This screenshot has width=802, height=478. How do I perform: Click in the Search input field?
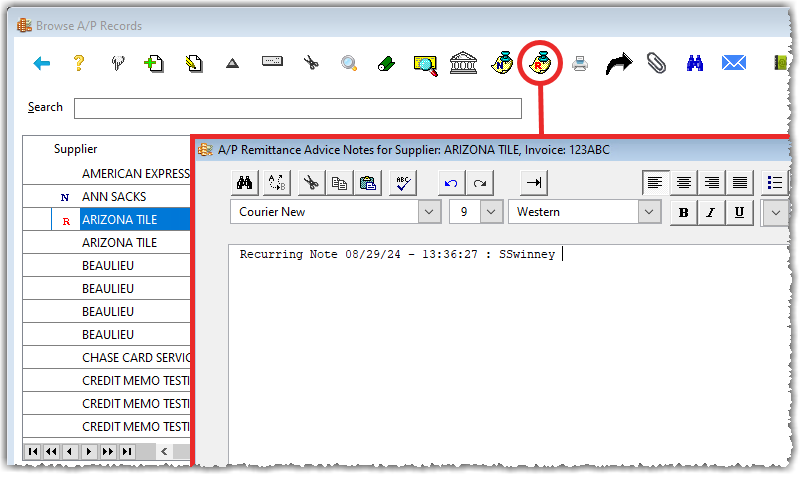298,108
